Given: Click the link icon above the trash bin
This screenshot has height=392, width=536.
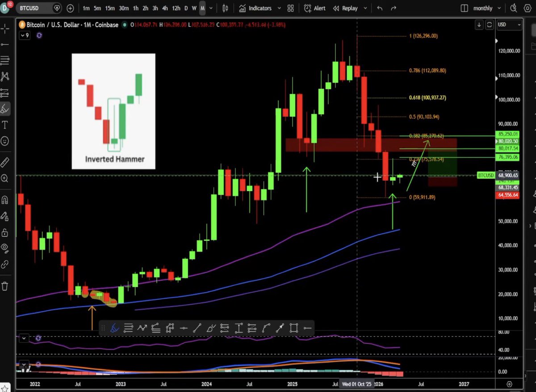Looking at the screenshot, I should point(5,264).
